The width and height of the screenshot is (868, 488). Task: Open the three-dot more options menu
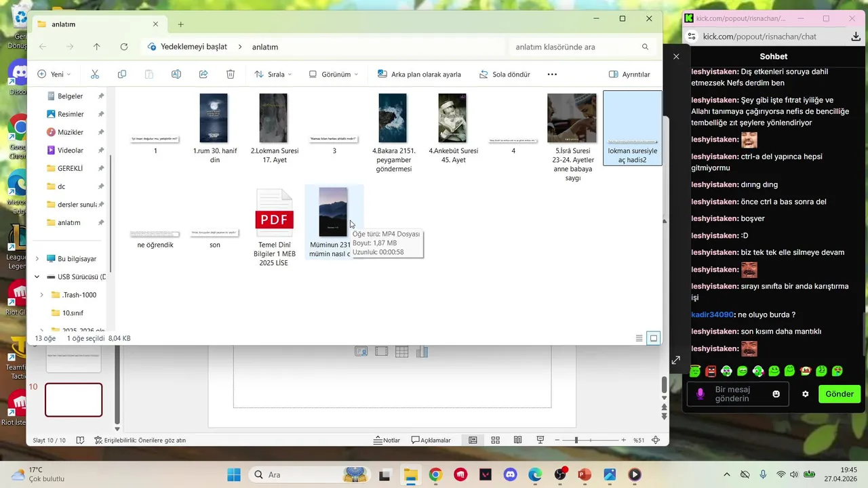pyautogui.click(x=552, y=75)
